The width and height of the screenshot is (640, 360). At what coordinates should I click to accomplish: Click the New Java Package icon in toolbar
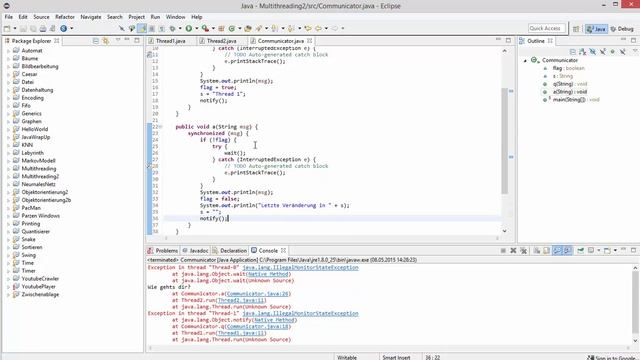click(x=221, y=29)
